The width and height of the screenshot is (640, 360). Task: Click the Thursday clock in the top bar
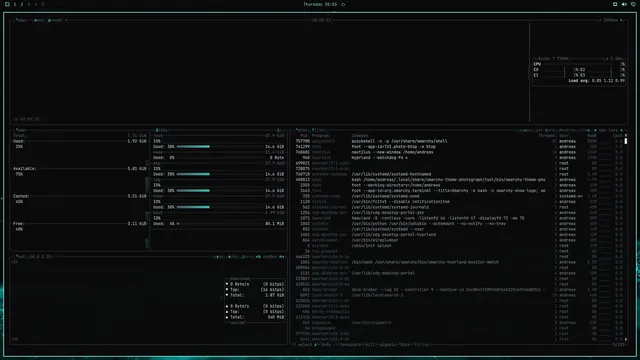(320, 4)
